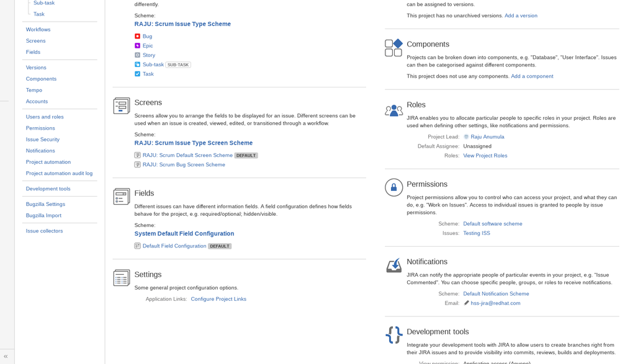Collapse the sidebar with the double chevron
620x364 pixels.
point(6,356)
